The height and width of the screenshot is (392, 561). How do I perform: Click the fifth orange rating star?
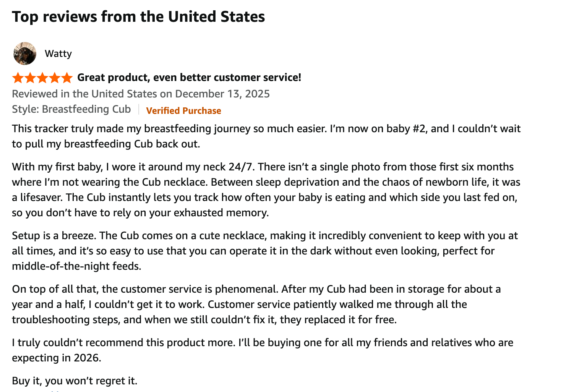tap(67, 78)
